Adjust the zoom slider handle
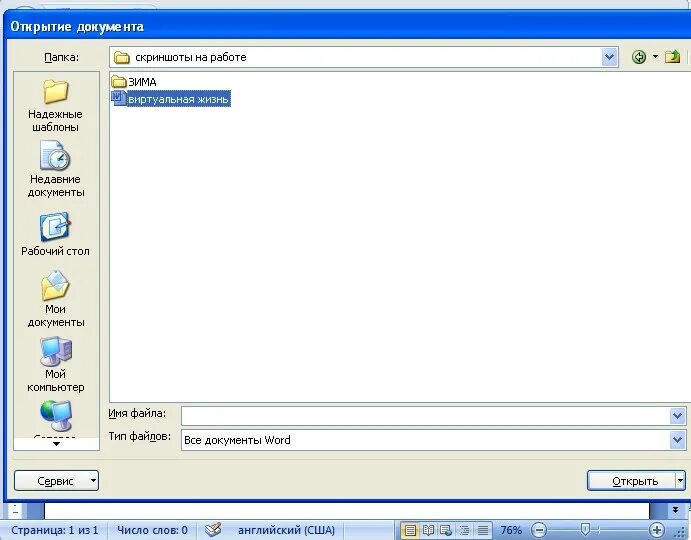The height and width of the screenshot is (540, 691). point(585,529)
